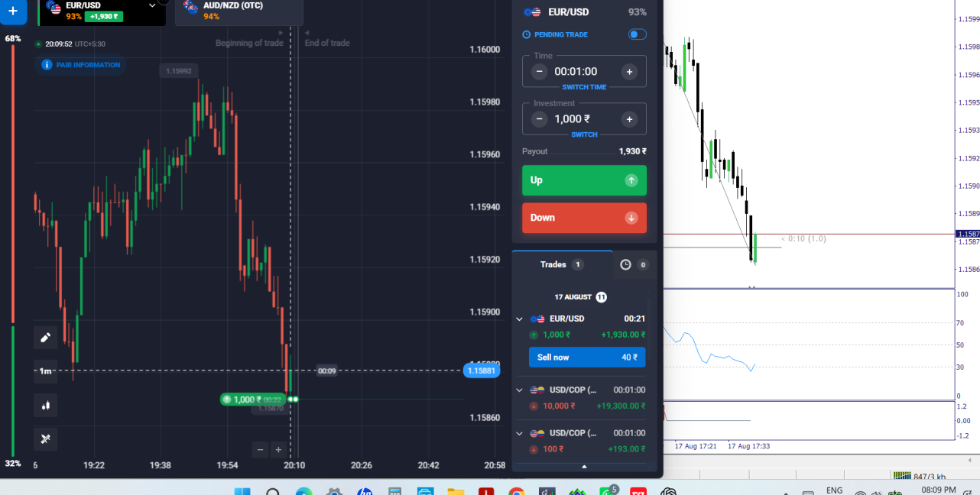This screenshot has width=980, height=495.
Task: Open File Explorer from taskbar
Action: [x=456, y=491]
